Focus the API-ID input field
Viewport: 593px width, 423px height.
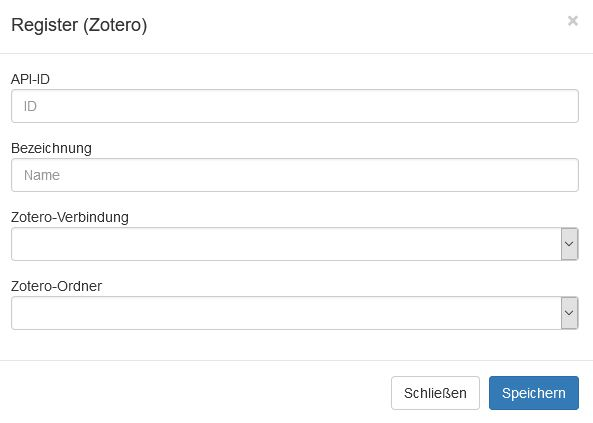tap(295, 106)
